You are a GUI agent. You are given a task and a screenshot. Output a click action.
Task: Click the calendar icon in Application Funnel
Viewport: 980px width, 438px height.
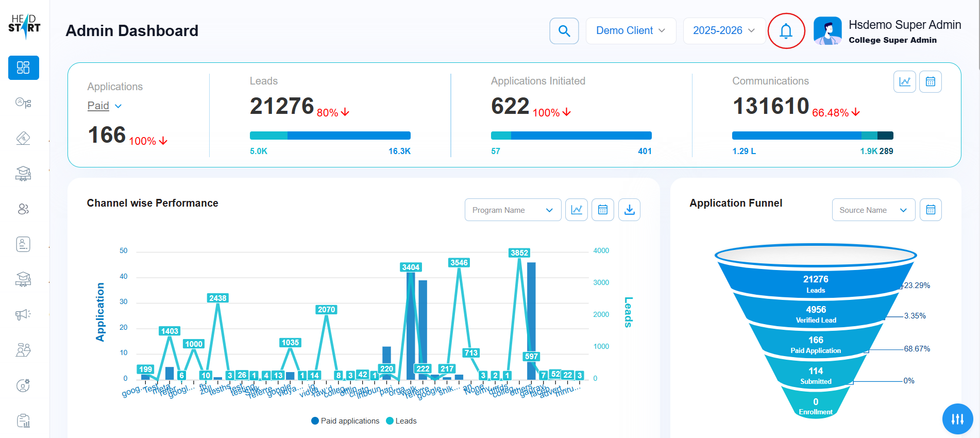[x=930, y=210]
